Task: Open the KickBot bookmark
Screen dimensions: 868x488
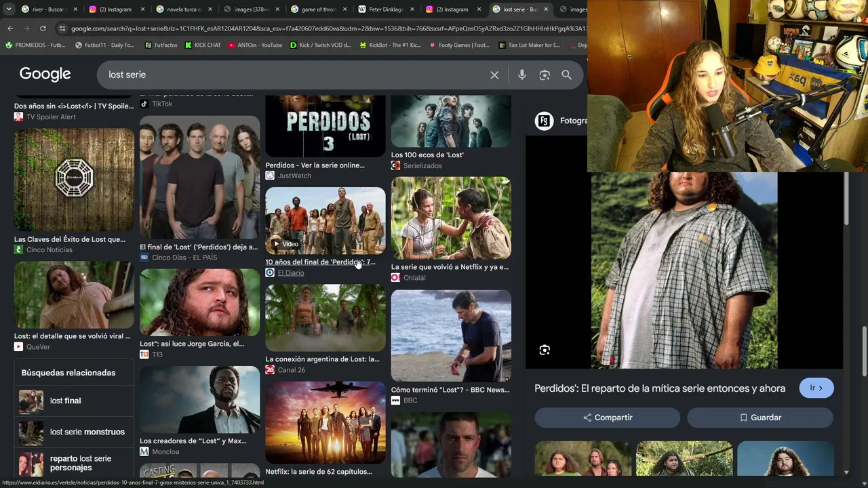Action: [390, 45]
